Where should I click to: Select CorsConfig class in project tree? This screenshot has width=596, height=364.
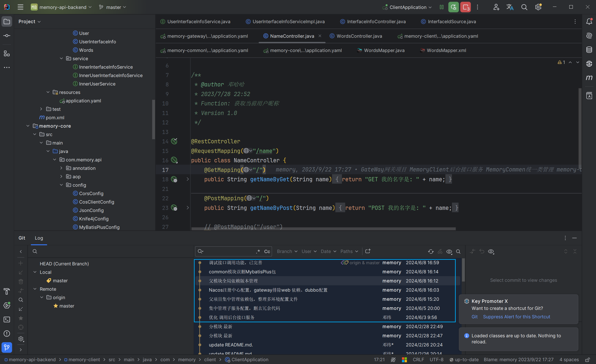pos(88,193)
